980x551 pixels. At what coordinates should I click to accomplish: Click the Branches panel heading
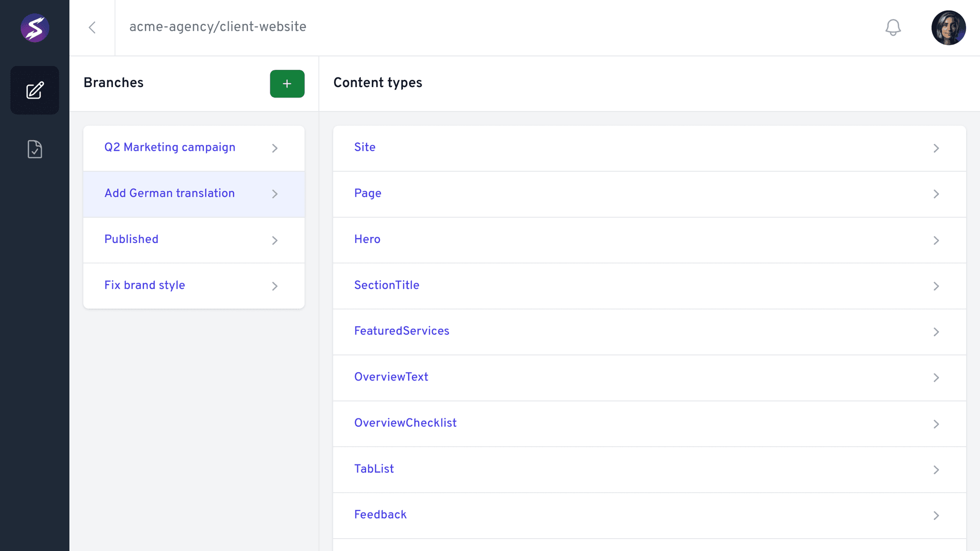113,83
